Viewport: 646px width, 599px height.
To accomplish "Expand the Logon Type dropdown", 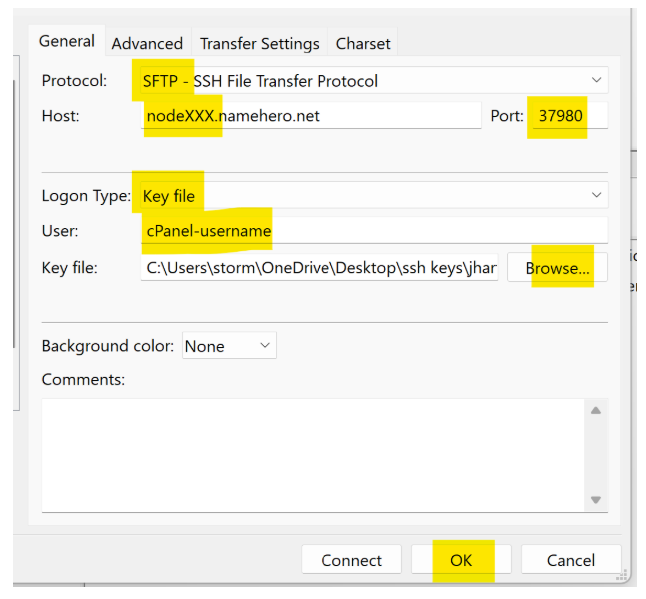I will pyautogui.click(x=370, y=195).
